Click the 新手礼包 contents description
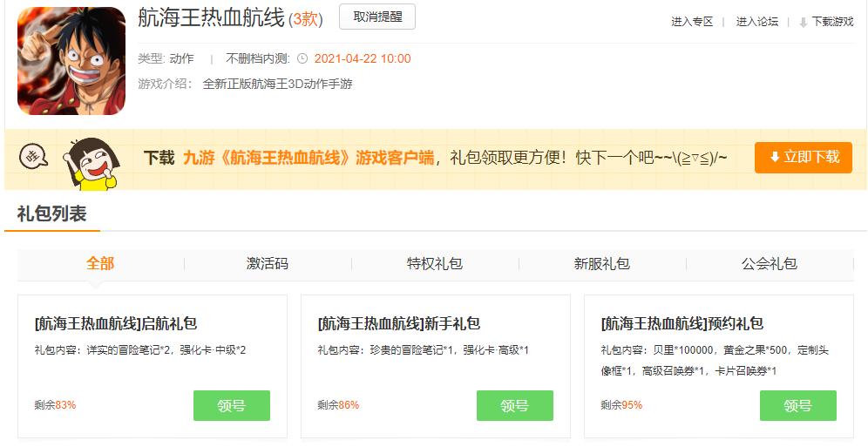The image size is (868, 447). (424, 350)
